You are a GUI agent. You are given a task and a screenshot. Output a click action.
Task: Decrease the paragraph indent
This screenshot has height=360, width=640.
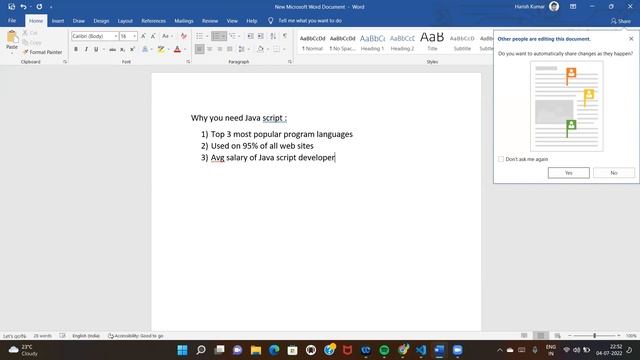[x=251, y=36]
